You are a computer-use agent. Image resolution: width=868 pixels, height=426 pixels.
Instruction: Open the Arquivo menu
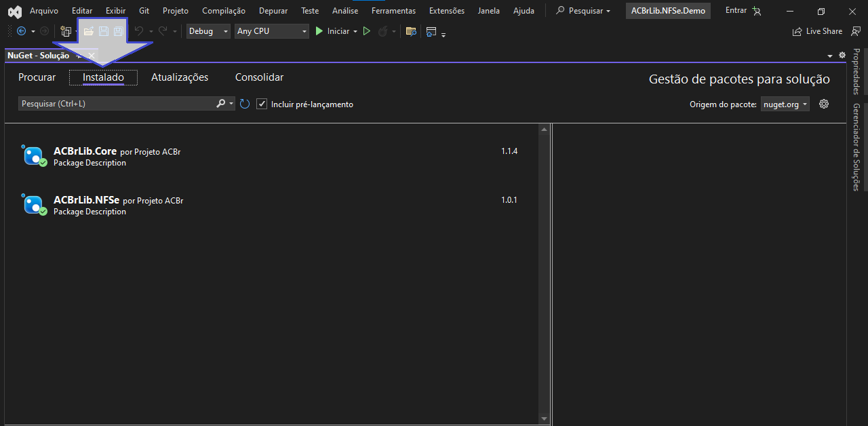(44, 11)
